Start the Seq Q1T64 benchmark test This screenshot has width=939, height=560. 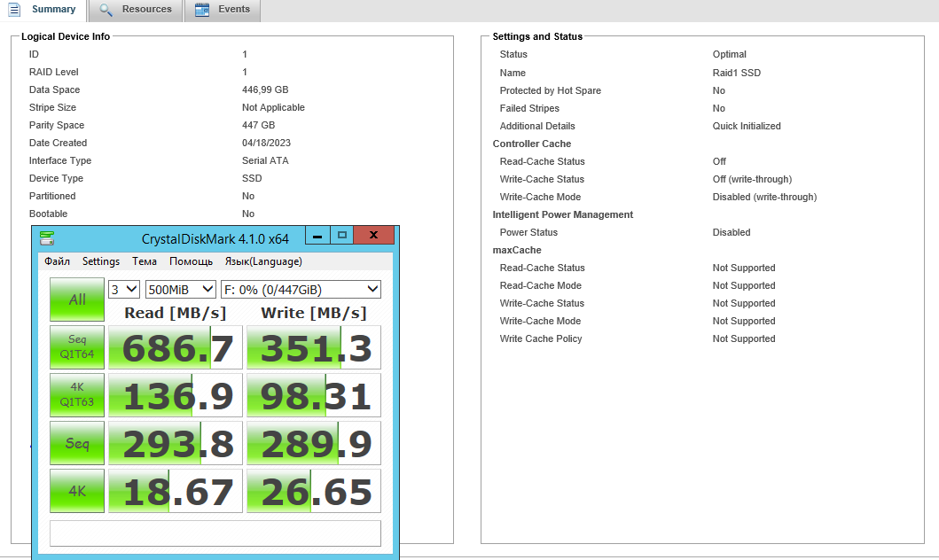(77, 347)
